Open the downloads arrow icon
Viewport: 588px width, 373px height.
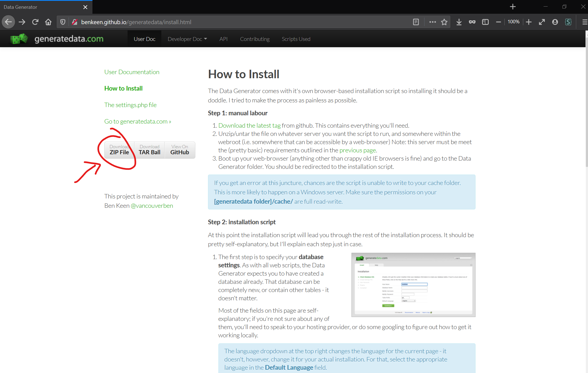(459, 22)
